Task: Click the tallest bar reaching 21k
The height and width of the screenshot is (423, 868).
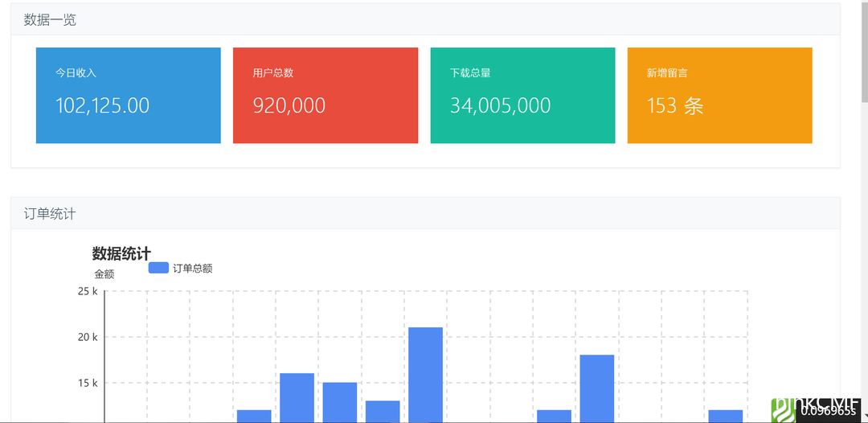Action: pos(426,375)
